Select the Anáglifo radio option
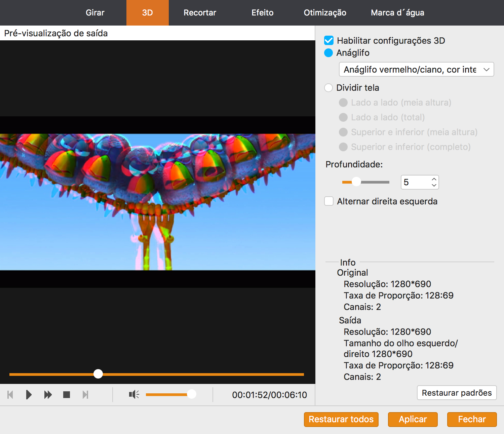 [x=328, y=53]
